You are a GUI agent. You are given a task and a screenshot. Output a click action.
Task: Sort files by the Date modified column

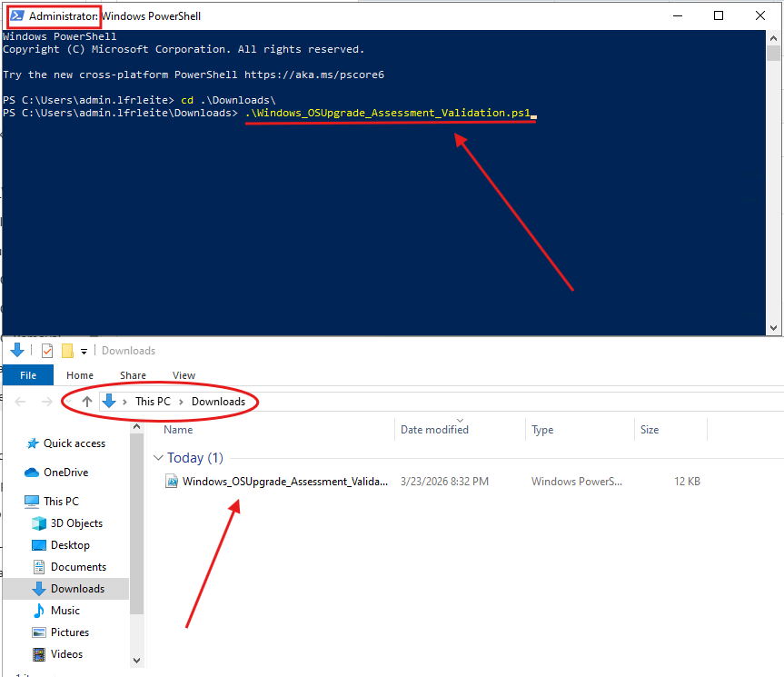434,430
